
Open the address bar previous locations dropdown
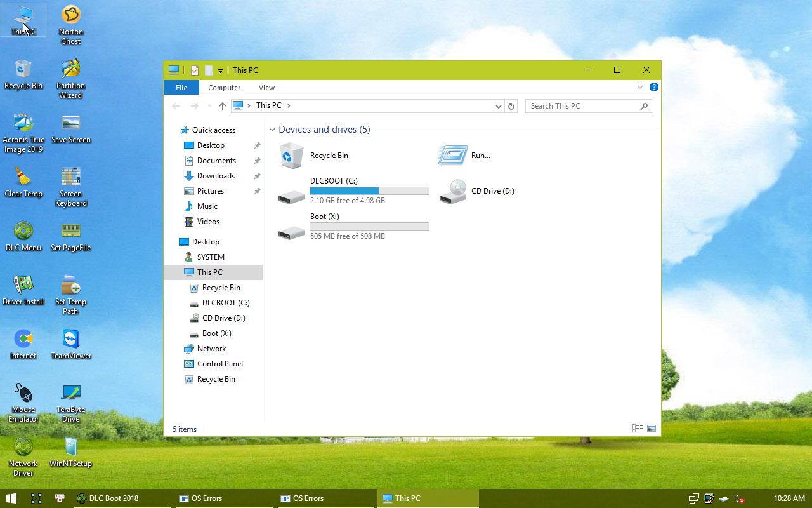(499, 106)
